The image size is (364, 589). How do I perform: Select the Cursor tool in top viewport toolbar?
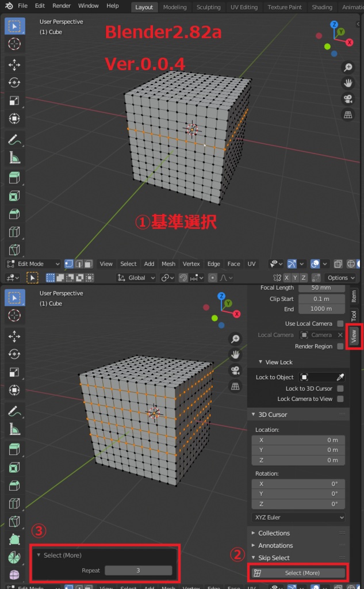[14, 44]
